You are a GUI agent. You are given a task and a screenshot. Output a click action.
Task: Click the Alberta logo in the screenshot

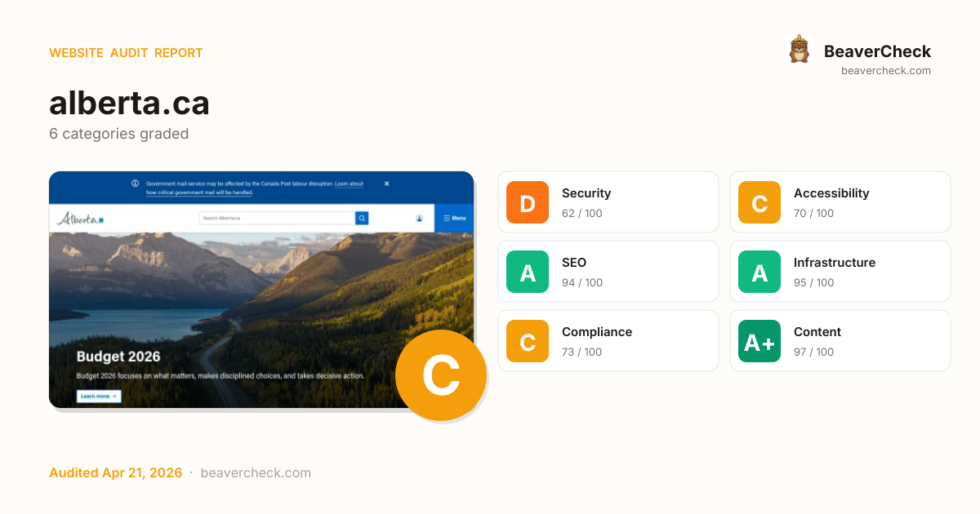(x=79, y=219)
